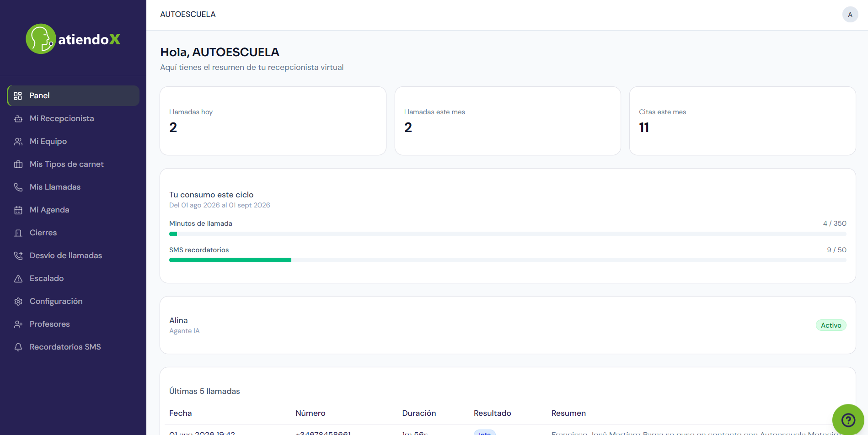The height and width of the screenshot is (435, 868).
Task: Click the SMS recordatorios progress bar
Action: 508,260
